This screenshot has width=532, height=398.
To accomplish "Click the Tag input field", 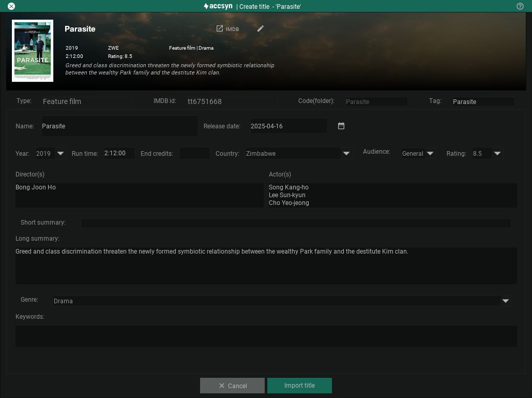I will (x=483, y=101).
